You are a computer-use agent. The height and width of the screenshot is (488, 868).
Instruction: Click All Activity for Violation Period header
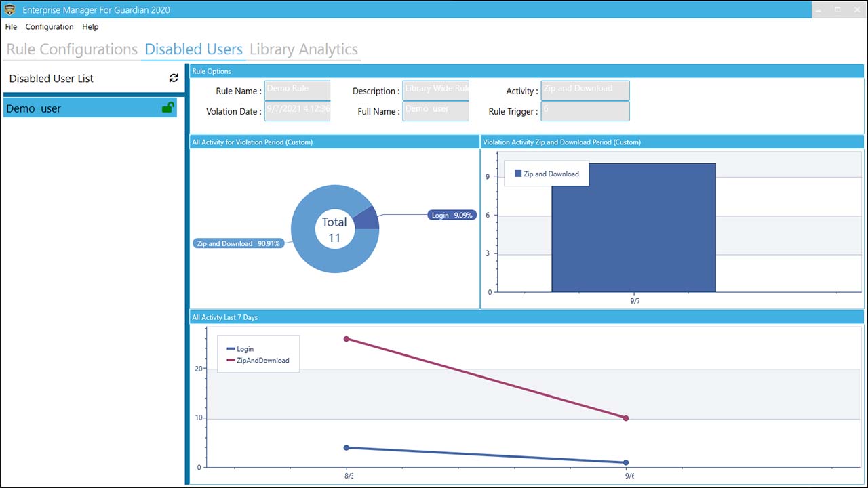334,142
